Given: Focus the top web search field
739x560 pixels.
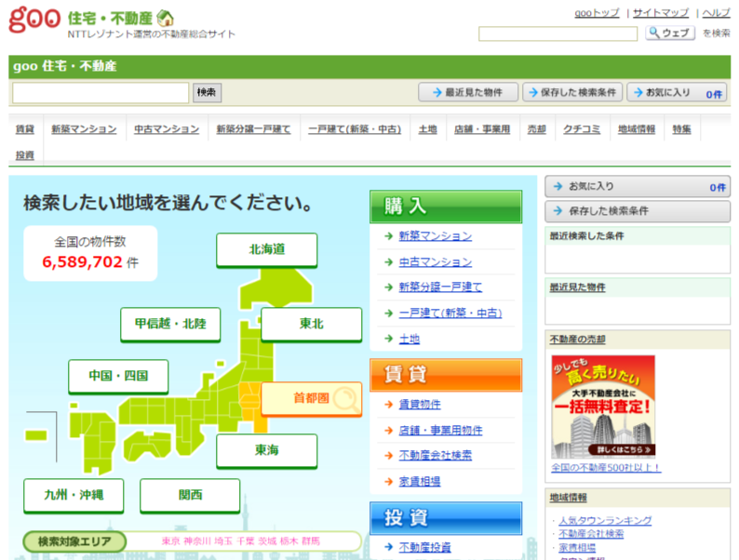Looking at the screenshot, I should [x=558, y=33].
